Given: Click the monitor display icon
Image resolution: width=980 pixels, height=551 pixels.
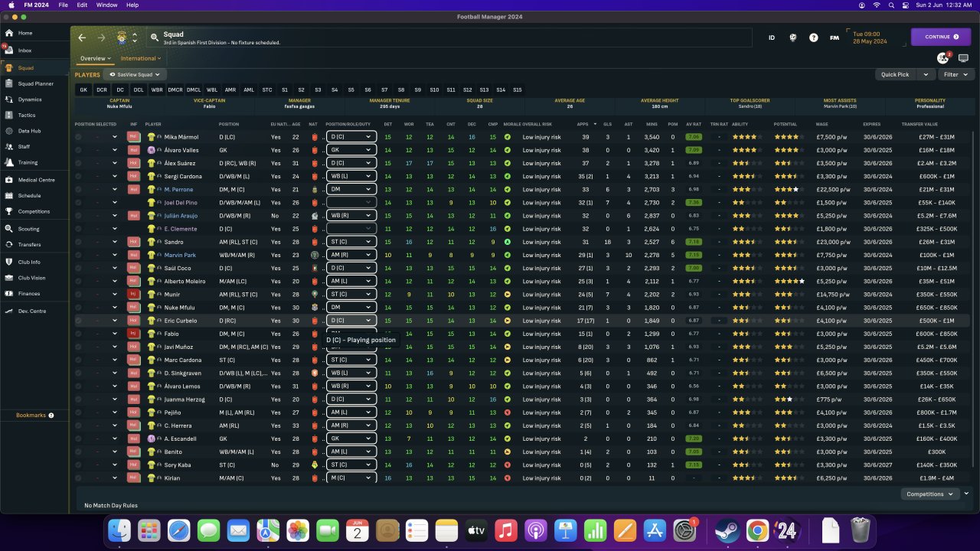Looking at the screenshot, I should (963, 58).
